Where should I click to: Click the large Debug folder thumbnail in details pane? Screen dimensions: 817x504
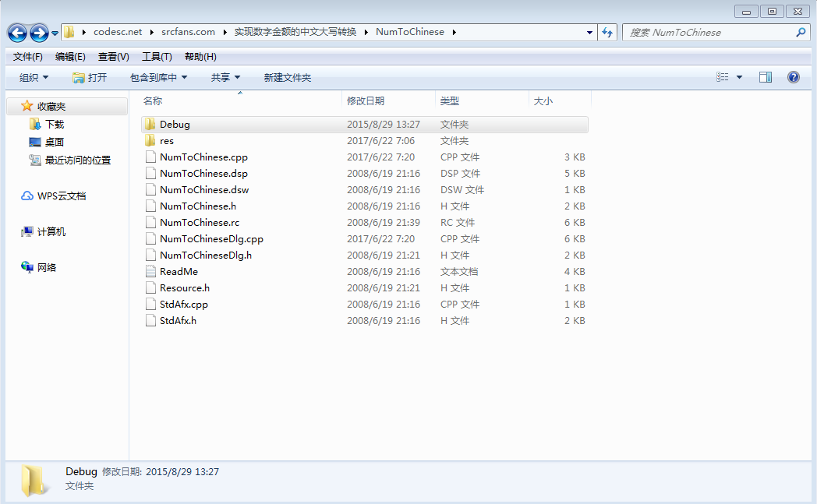pyautogui.click(x=34, y=481)
